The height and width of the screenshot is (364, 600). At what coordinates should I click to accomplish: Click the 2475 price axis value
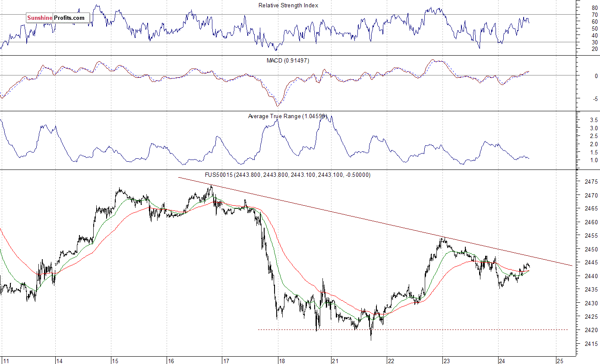click(x=592, y=182)
